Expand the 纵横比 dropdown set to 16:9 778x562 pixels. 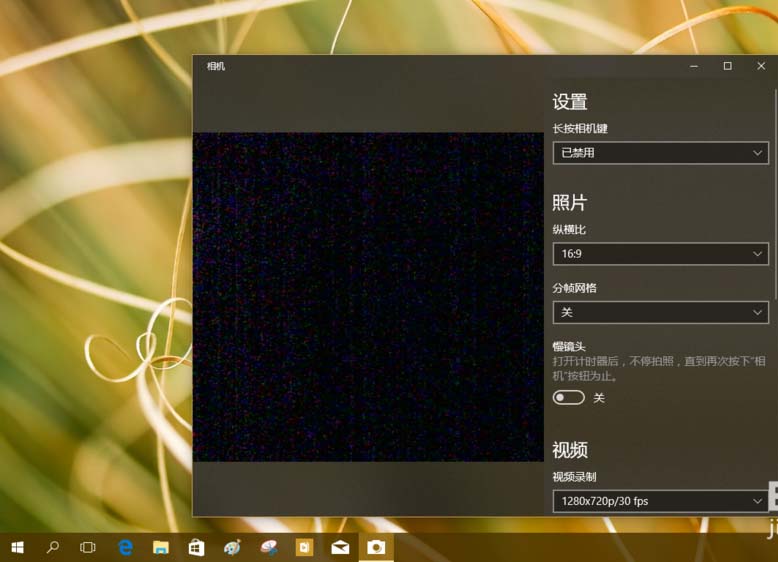coord(660,254)
